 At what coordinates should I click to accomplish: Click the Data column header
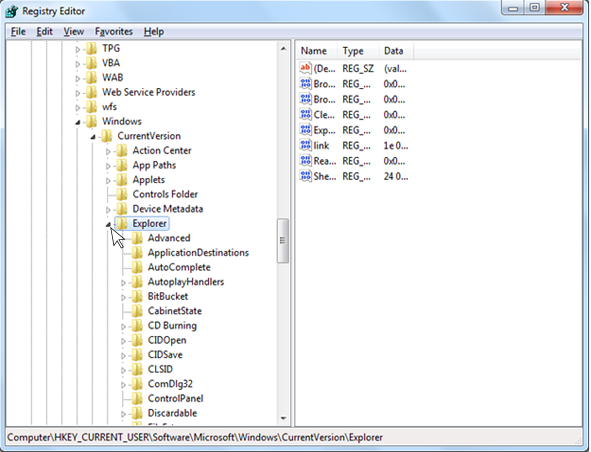397,51
